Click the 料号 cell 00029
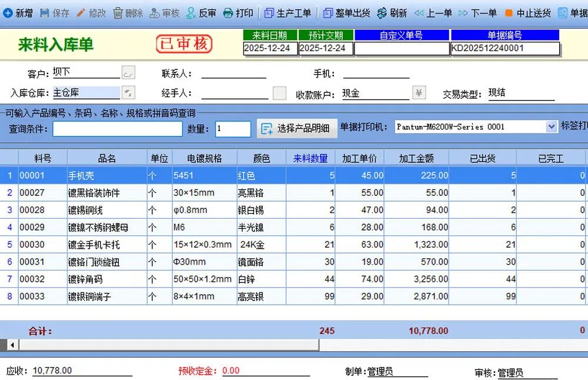Viewport: 588px width, 380px height. pos(43,227)
